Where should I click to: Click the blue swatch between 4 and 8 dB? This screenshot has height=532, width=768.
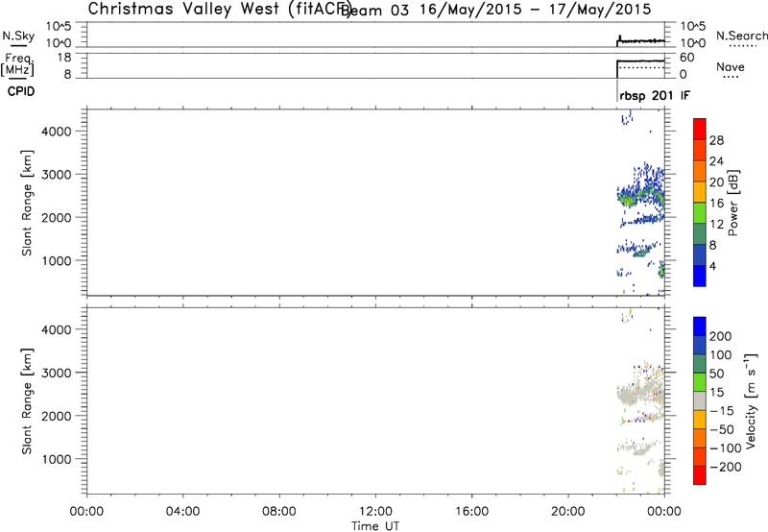tap(700, 254)
